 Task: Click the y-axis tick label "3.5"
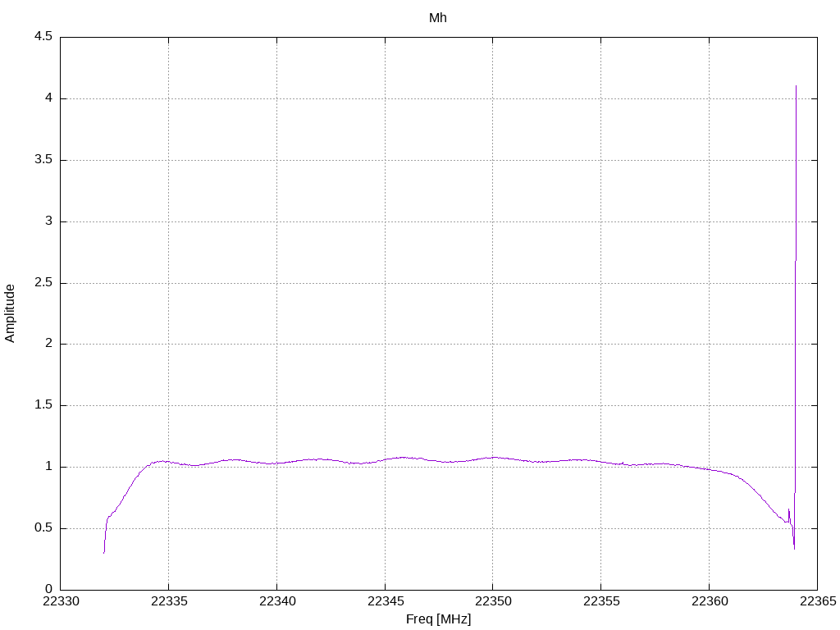(43, 160)
